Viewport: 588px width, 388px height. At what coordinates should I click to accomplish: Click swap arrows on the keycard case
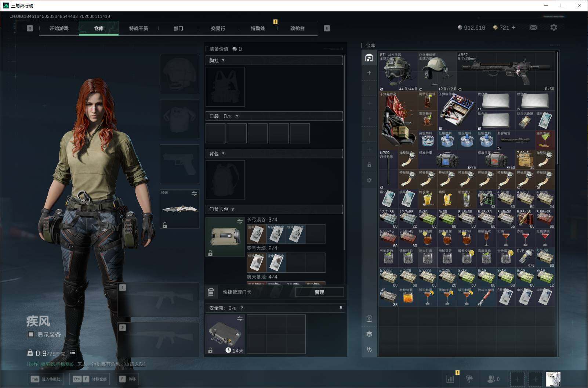tap(240, 221)
